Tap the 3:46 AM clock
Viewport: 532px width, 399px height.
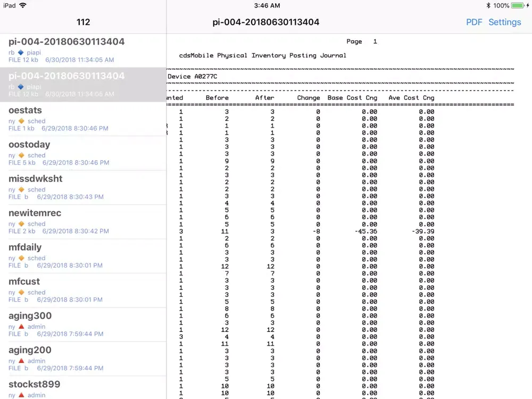(267, 5)
